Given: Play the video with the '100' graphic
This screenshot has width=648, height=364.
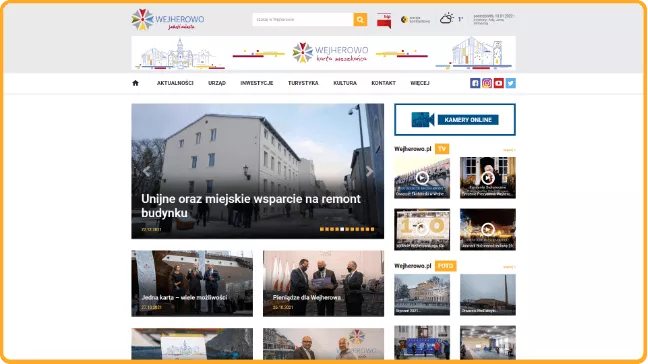Looking at the screenshot, I should [x=422, y=229].
